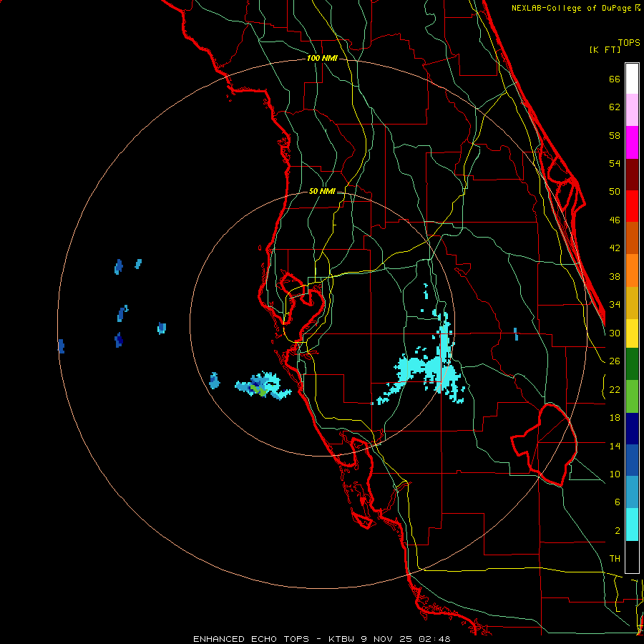Viewport: 644px width, 644px height.
Task: Click the legend value "38"
Action: tap(615, 276)
